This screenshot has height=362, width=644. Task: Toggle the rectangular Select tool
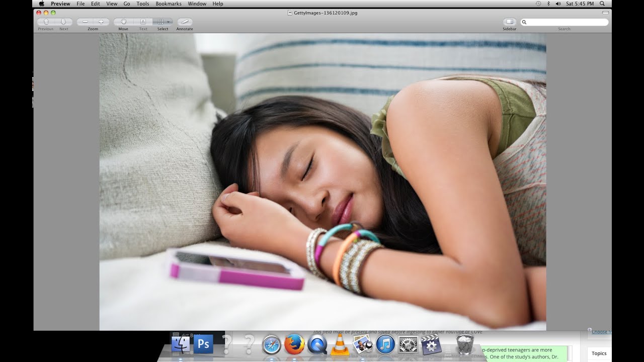tap(160, 22)
